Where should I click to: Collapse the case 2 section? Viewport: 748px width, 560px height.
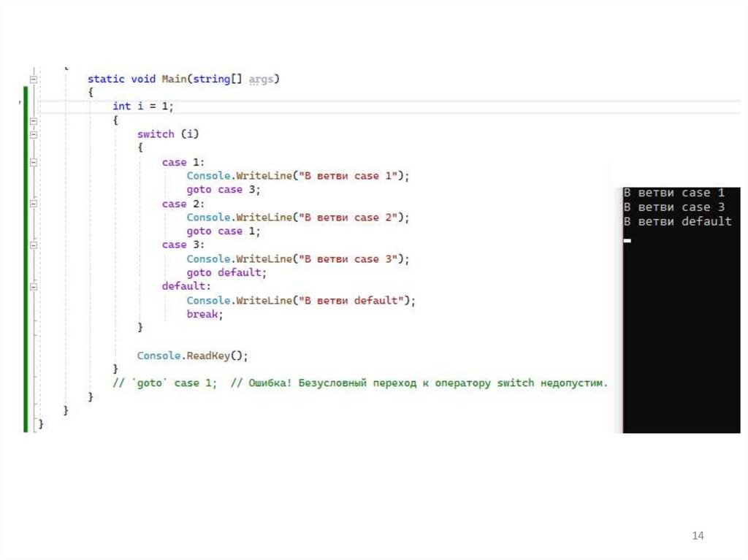(x=34, y=204)
